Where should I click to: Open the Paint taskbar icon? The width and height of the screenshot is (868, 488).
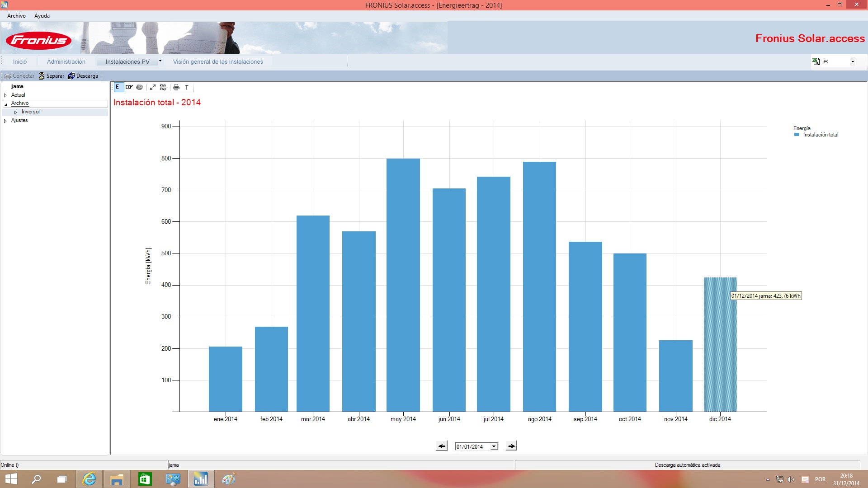click(x=229, y=479)
